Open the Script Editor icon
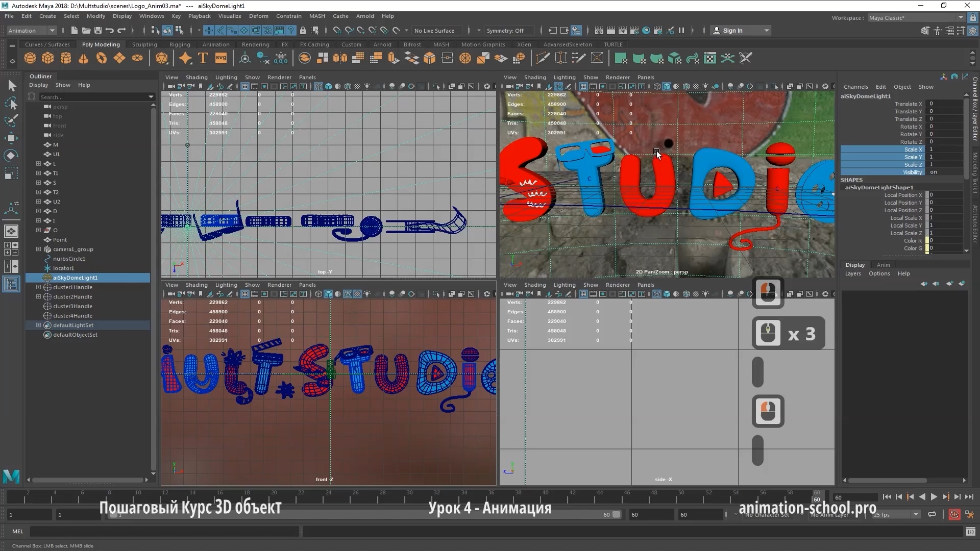Image resolution: width=980 pixels, height=551 pixels. 970,532
